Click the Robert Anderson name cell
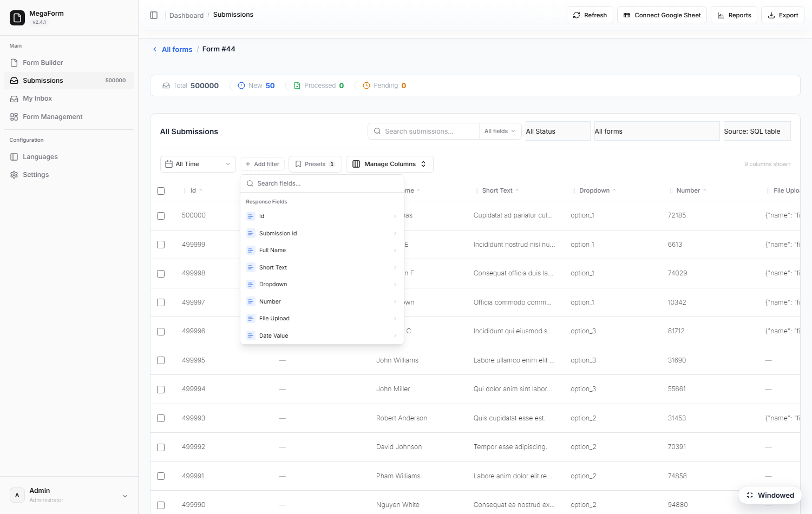812x514 pixels. tap(402, 418)
